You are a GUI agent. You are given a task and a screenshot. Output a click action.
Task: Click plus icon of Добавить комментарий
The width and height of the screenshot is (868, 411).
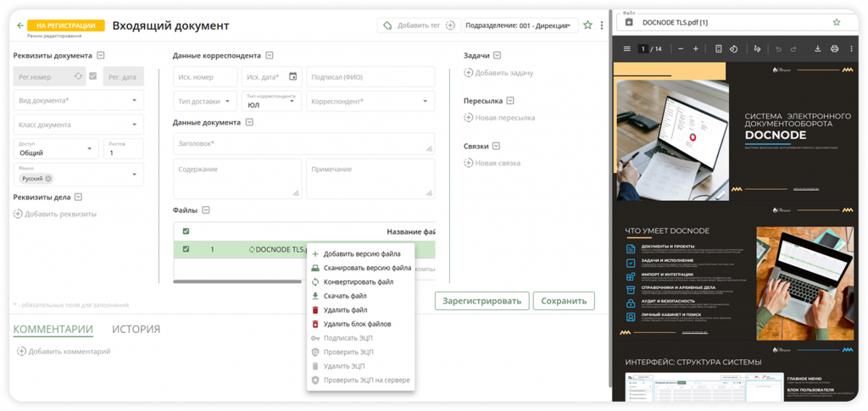pyautogui.click(x=21, y=352)
